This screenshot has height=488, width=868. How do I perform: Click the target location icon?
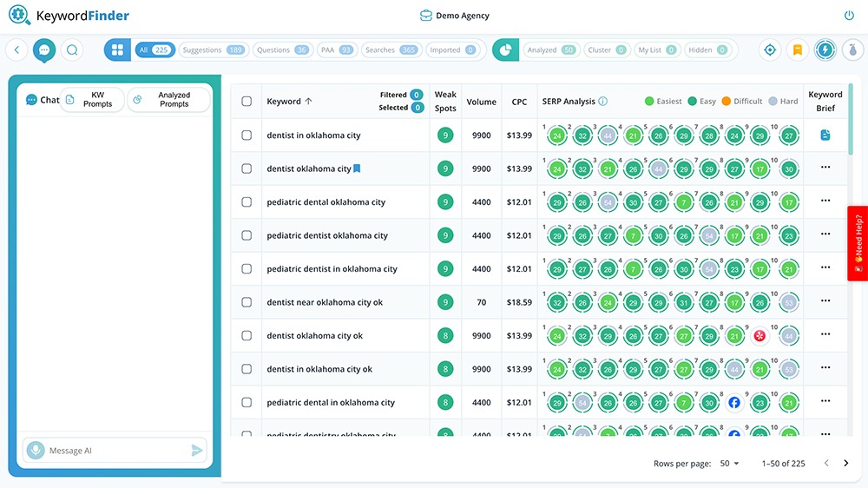point(769,49)
